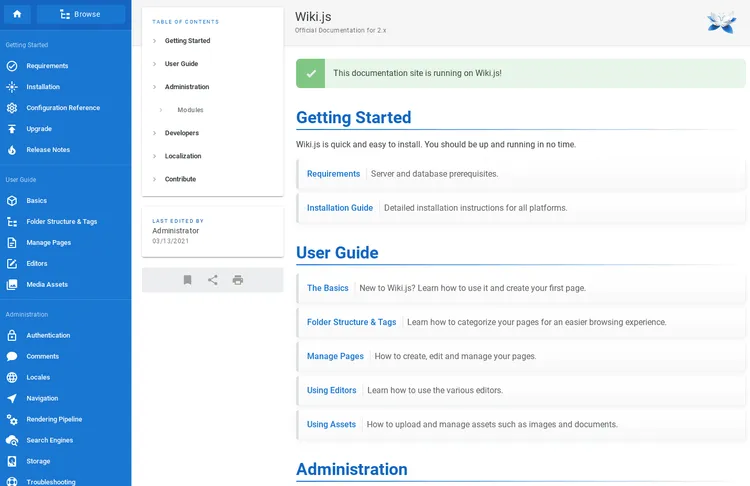
Task: Follow the Using Assets link
Action: click(x=331, y=424)
